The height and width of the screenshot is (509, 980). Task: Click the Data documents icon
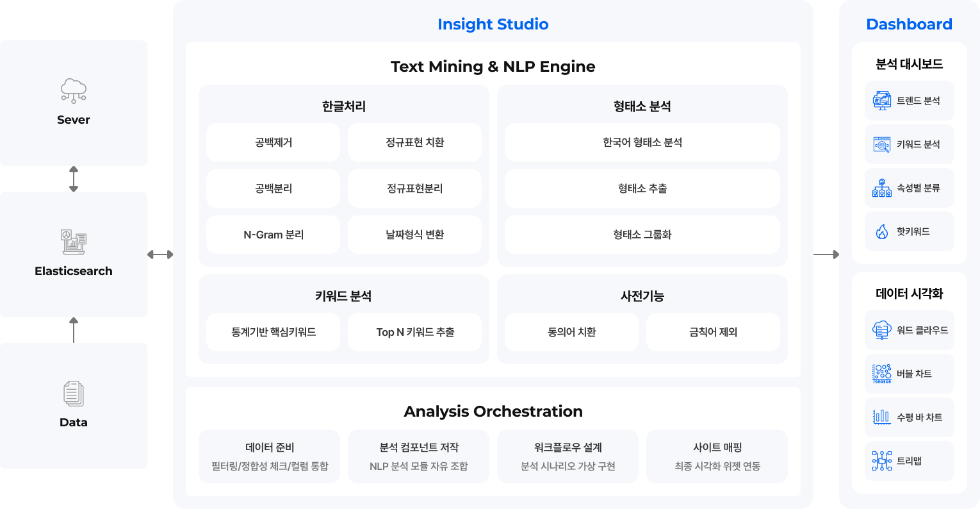pos(74,394)
